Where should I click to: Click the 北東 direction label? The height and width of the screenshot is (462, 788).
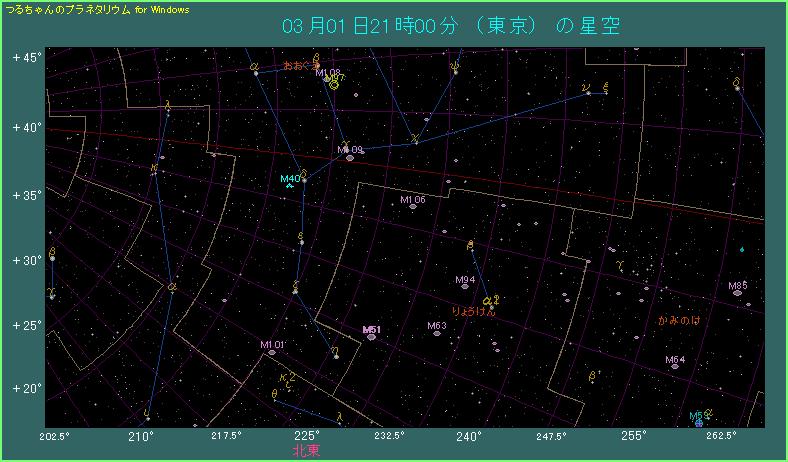click(x=306, y=451)
